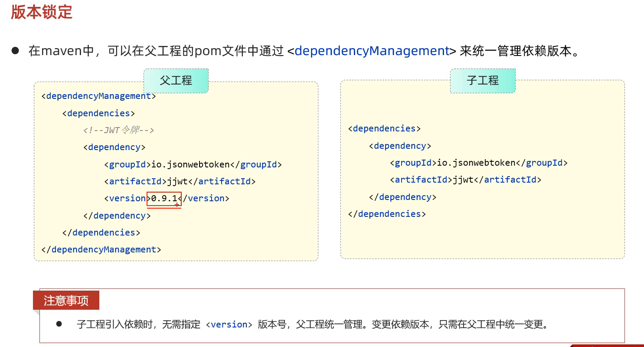Click the black bullet before 在maven中
The height and width of the screenshot is (347, 644).
coord(15,51)
